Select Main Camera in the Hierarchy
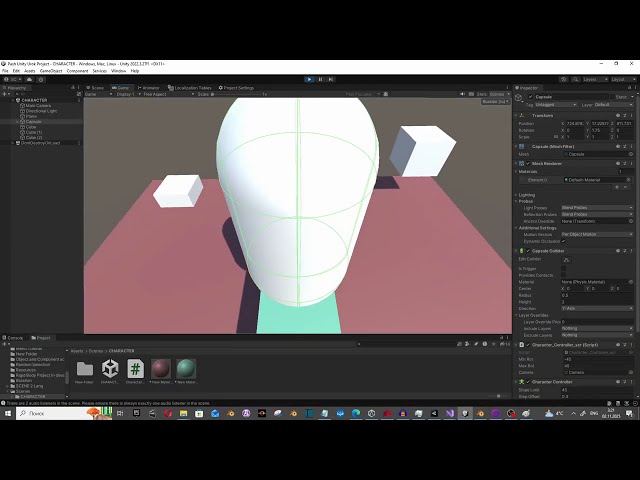640x480 pixels. tap(38, 105)
